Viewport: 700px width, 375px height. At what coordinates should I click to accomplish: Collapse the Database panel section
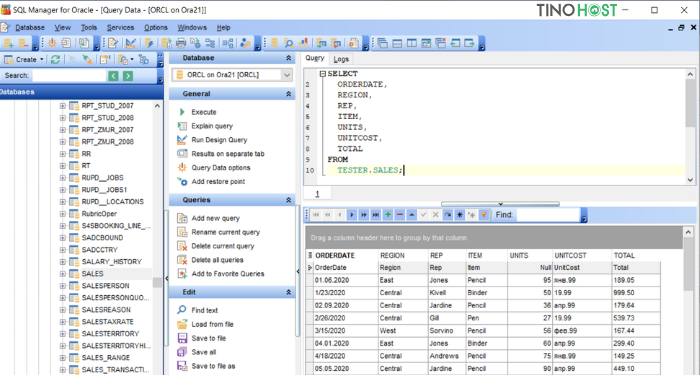[x=288, y=58]
